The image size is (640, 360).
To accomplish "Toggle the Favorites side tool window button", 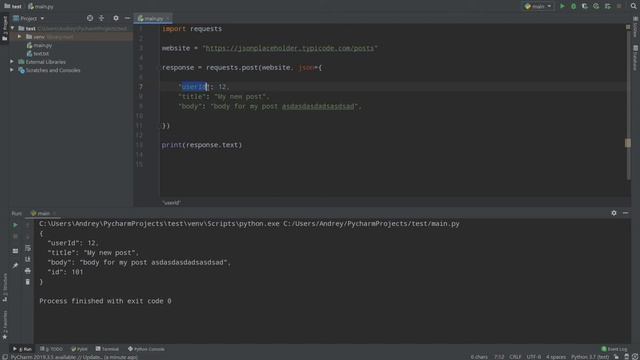I will click(x=4, y=325).
